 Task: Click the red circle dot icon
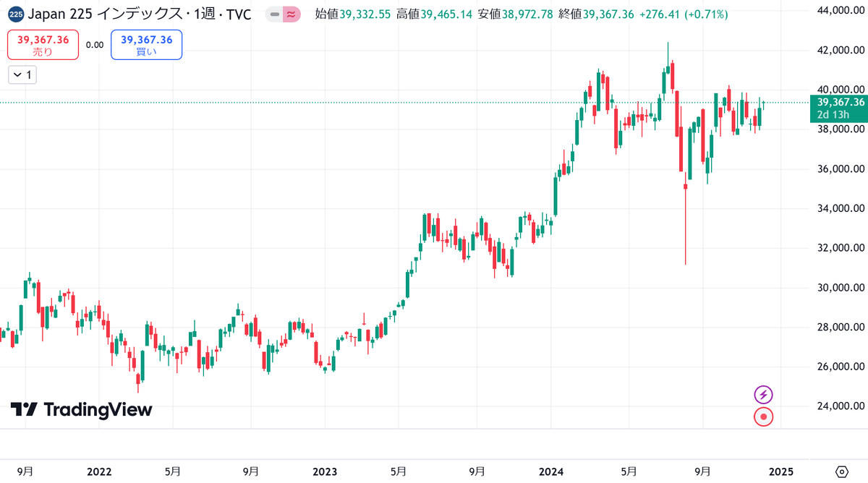(764, 417)
